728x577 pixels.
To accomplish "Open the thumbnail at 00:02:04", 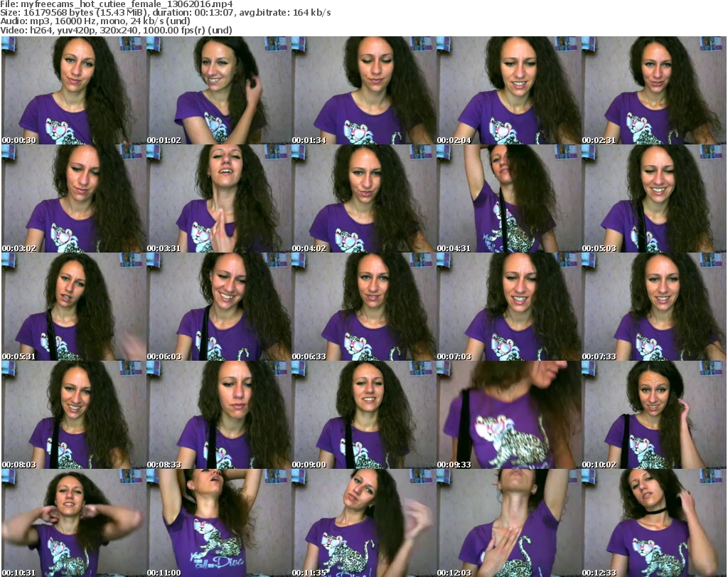I will click(x=508, y=90).
